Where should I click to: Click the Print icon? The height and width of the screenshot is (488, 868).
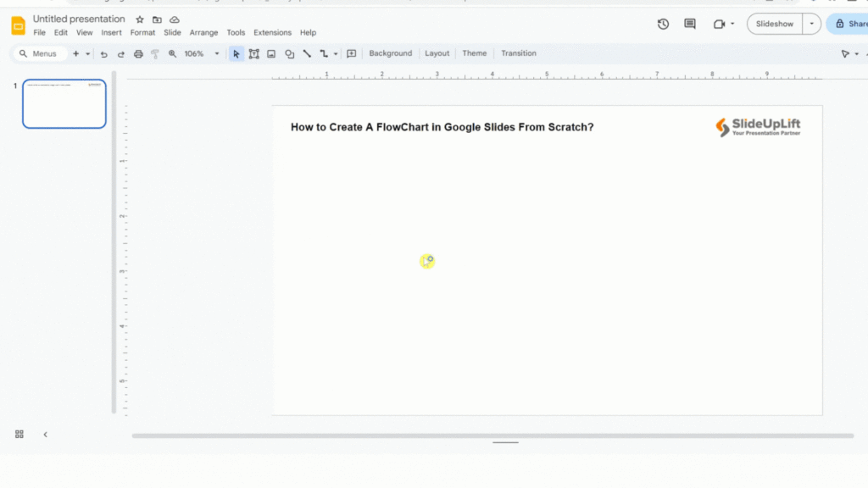pyautogui.click(x=138, y=53)
